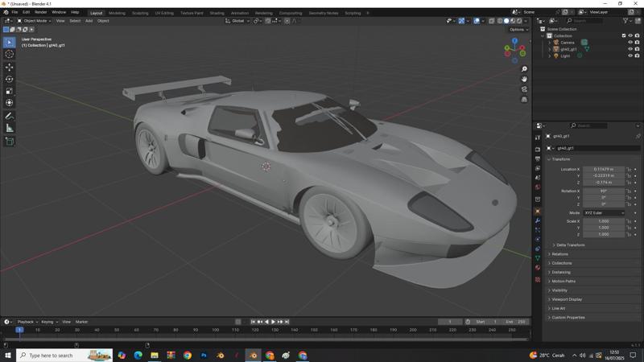Click the Scale X value field
This screenshot has width=644, height=362.
click(x=604, y=221)
